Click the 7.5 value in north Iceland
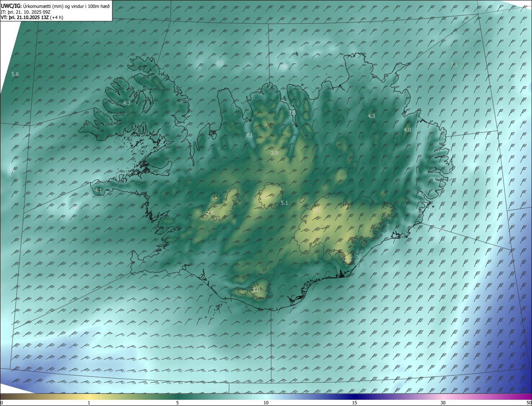The height and width of the screenshot is (406, 532). coord(292,113)
